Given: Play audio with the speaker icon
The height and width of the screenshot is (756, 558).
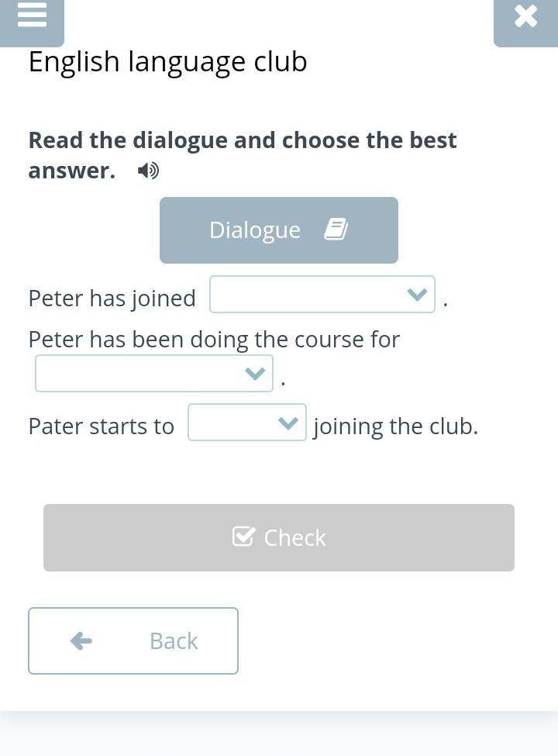Looking at the screenshot, I should (148, 171).
